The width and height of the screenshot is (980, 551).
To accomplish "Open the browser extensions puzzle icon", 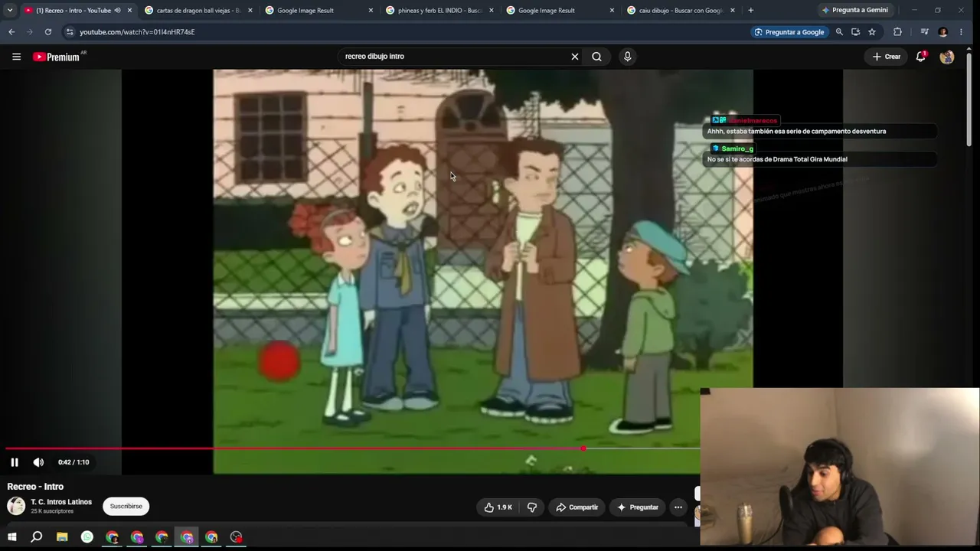I will (x=897, y=32).
